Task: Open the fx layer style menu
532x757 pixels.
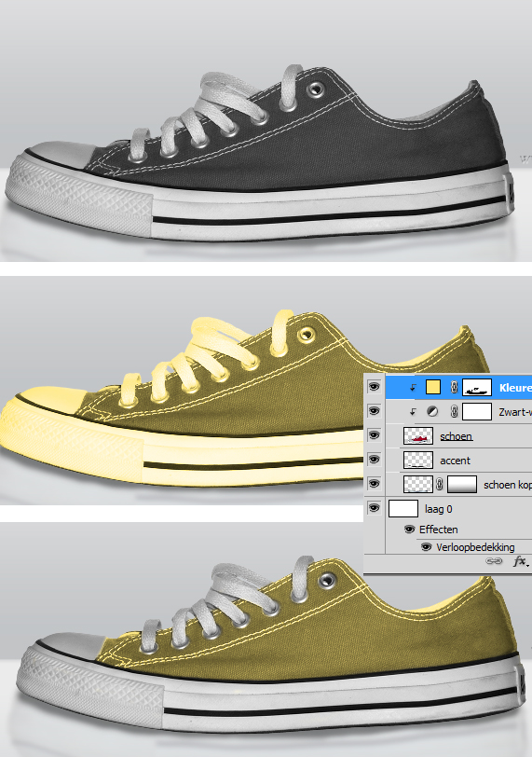Action: pos(520,561)
